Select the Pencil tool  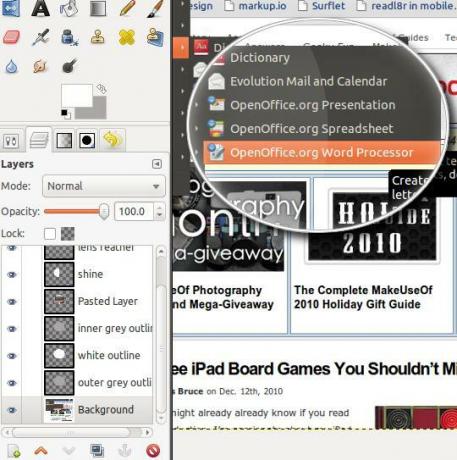pyautogui.click(x=127, y=8)
